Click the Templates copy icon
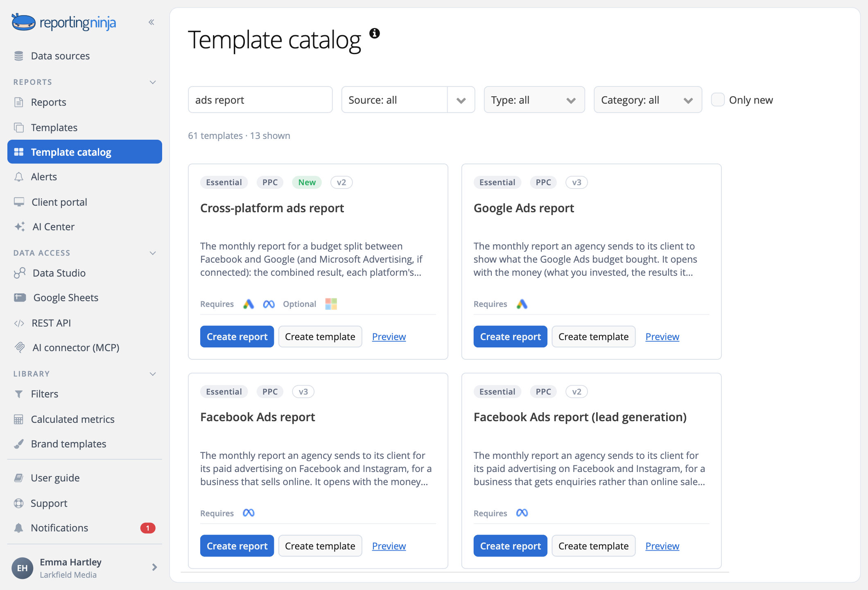 (19, 127)
